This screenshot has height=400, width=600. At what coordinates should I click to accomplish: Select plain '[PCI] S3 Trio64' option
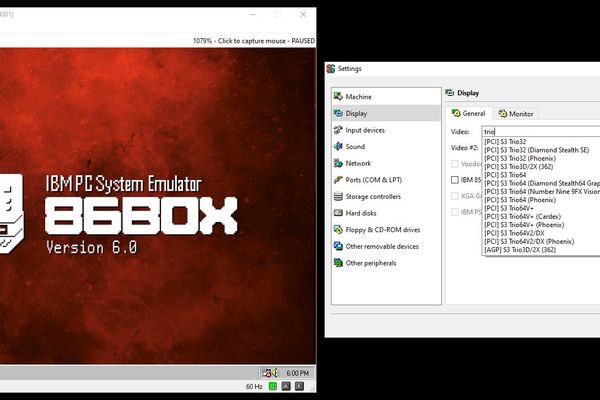(x=541, y=175)
